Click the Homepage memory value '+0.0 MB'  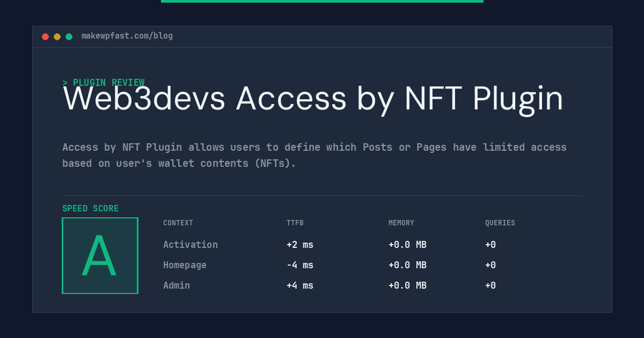(407, 265)
